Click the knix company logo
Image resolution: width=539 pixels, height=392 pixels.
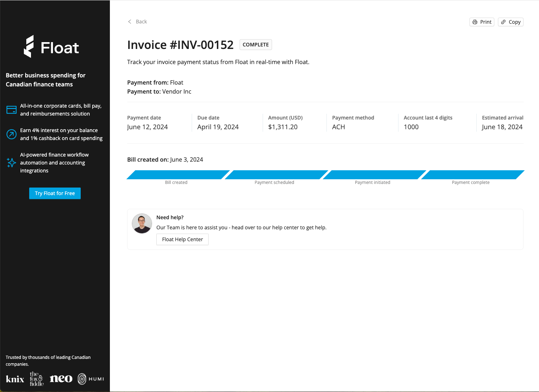pyautogui.click(x=15, y=379)
